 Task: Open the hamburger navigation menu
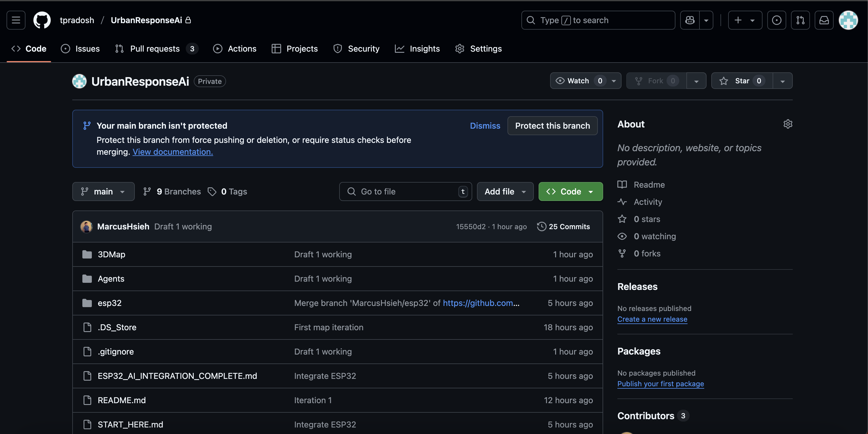tap(16, 20)
